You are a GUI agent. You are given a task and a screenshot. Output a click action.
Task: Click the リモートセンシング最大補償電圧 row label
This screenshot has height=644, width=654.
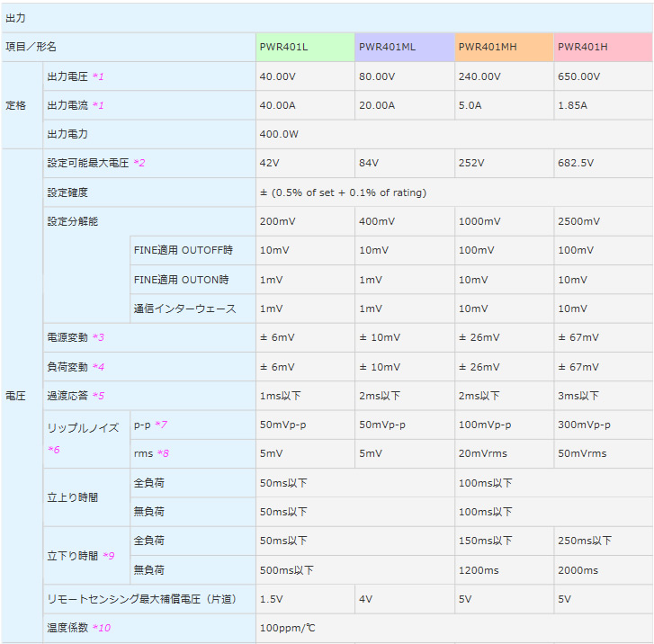pos(149,599)
